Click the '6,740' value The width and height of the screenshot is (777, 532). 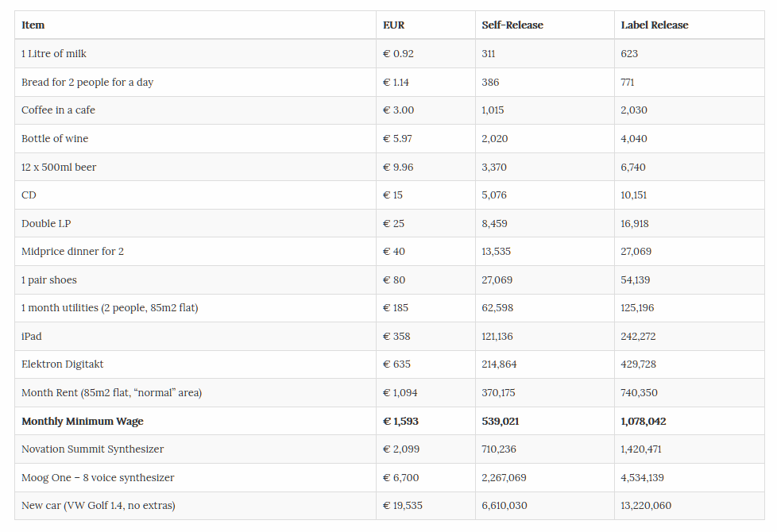[x=632, y=167]
